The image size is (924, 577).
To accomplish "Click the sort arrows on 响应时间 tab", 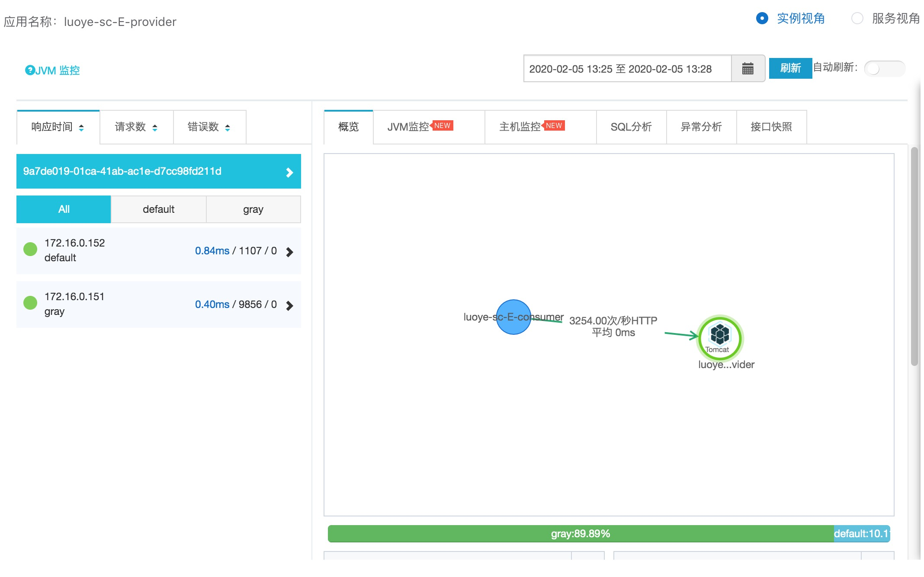I will point(81,127).
